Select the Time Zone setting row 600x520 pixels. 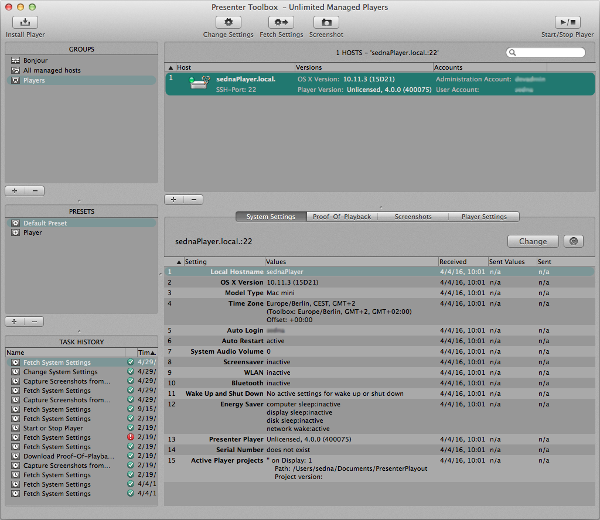pyautogui.click(x=379, y=311)
